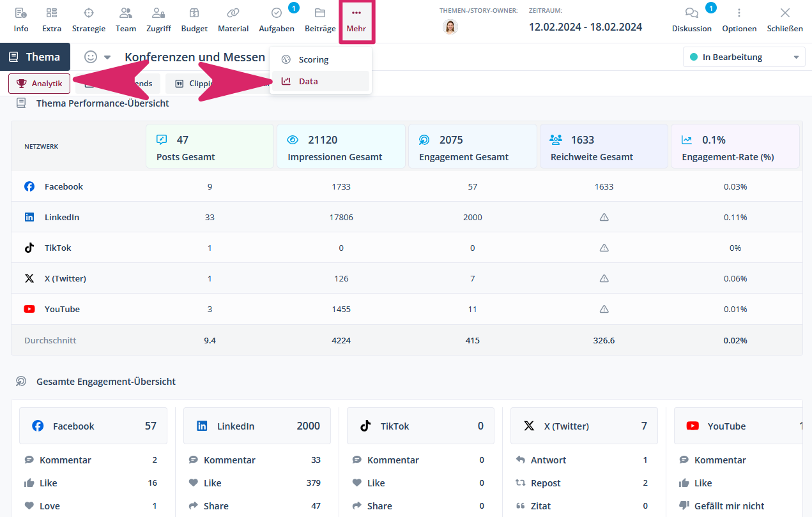Open the Beiträge folder icon
Viewport: 812px width, 517px height.
pyautogui.click(x=320, y=20)
